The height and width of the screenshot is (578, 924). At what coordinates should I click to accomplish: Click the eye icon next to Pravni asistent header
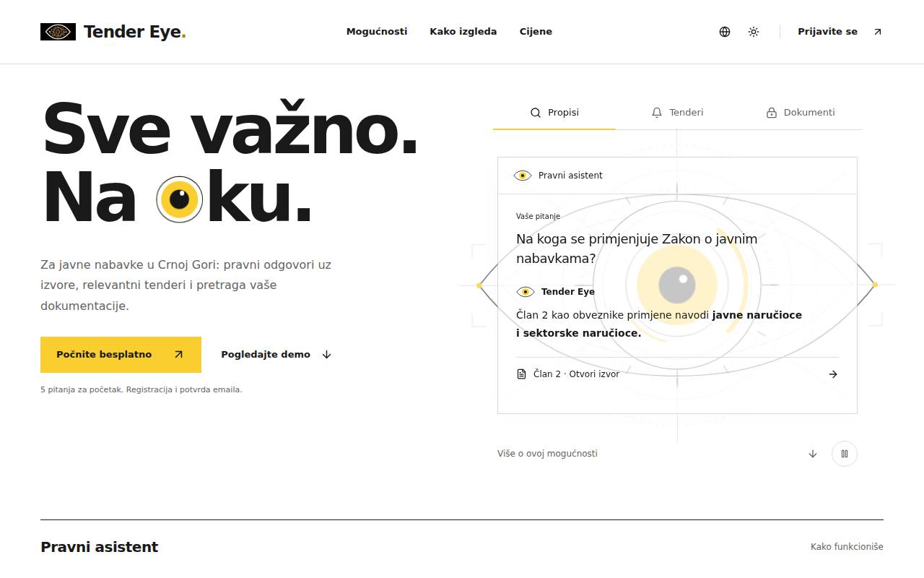coord(523,176)
